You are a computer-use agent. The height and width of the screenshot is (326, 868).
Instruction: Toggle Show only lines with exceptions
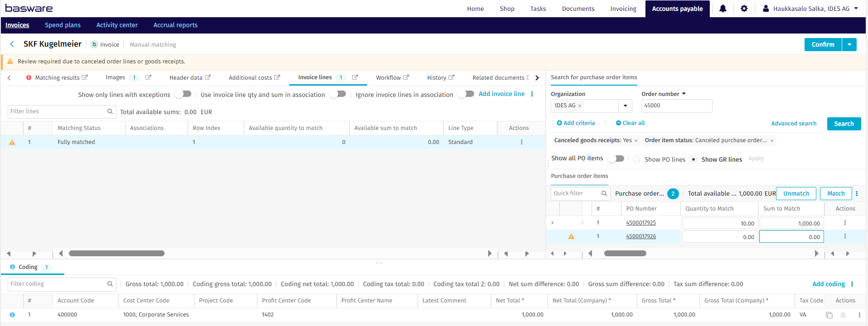click(x=184, y=94)
